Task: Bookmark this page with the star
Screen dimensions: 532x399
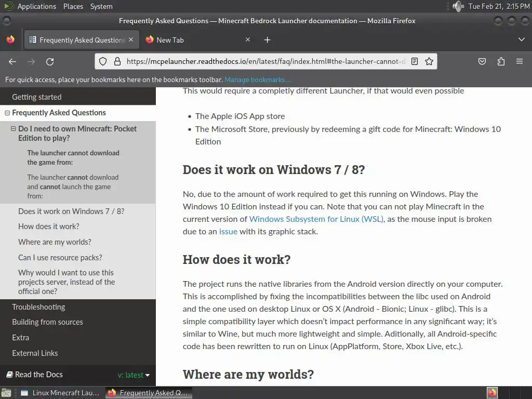Action: pyautogui.click(x=429, y=61)
